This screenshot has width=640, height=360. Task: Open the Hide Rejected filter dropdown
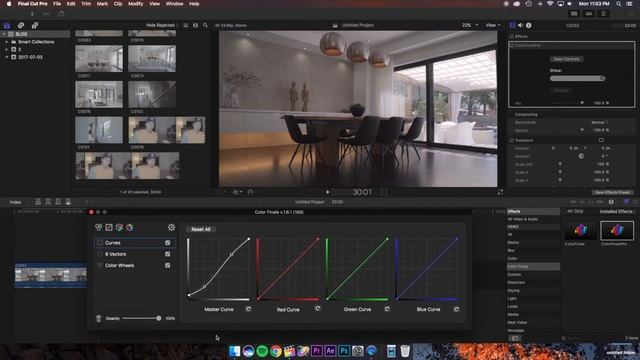pos(162,25)
